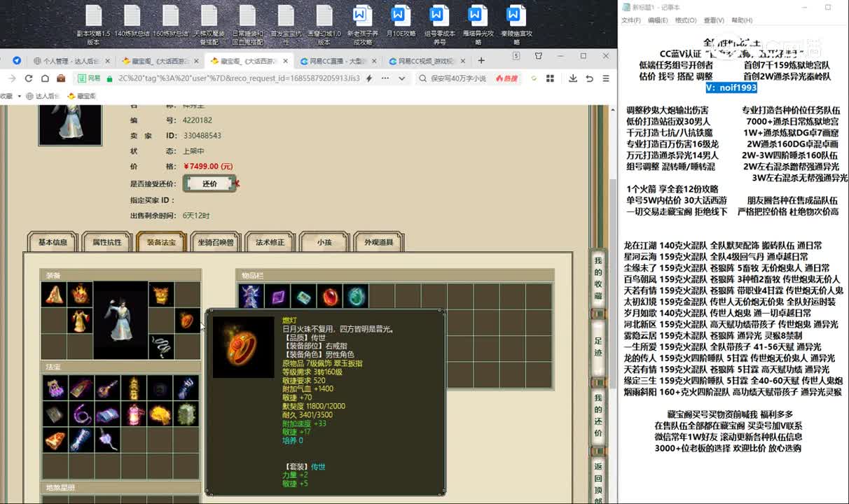The image size is (849, 504).
Task: Click the browser reload button
Action: point(29,78)
